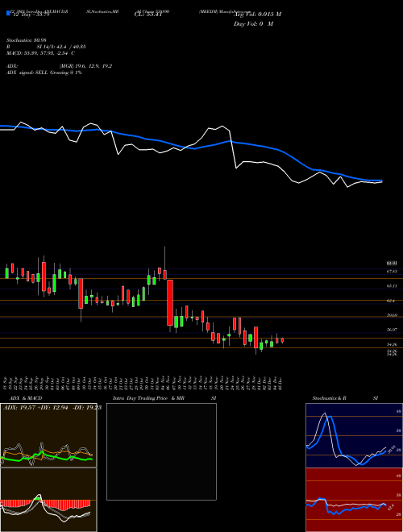Click the tallest red candlestick in early November
Screen dimensions: 403x532
170,302
